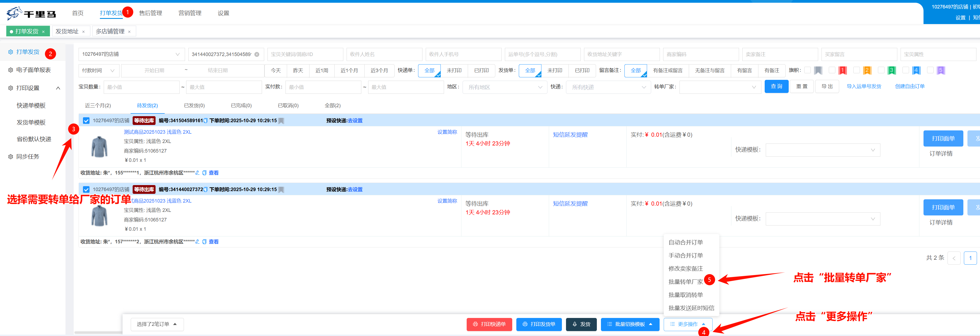Close the 多店铺管理 tab

pos(129,32)
